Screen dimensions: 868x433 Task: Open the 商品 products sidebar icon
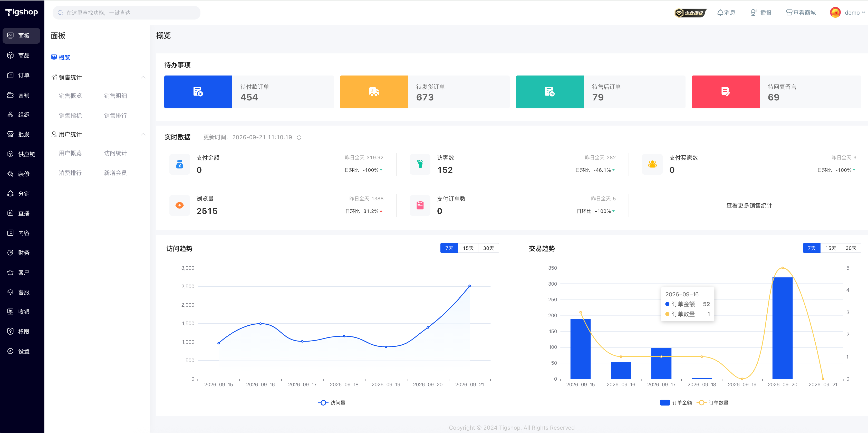pos(11,55)
